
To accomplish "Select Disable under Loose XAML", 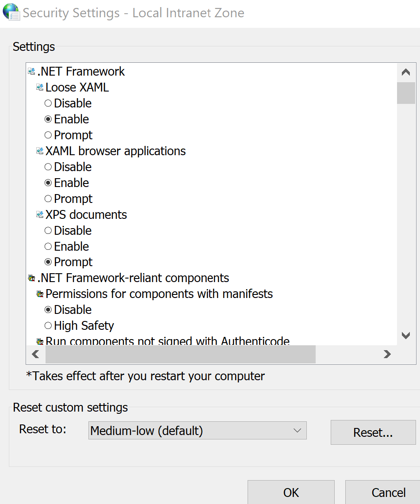I will point(48,103).
